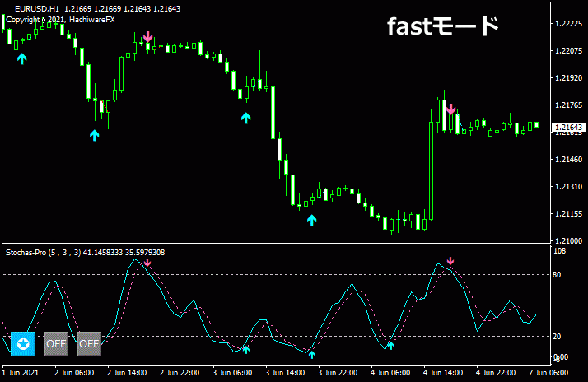Click the 2 Jun 14:00 time axis label
588x382 pixels.
126,372
